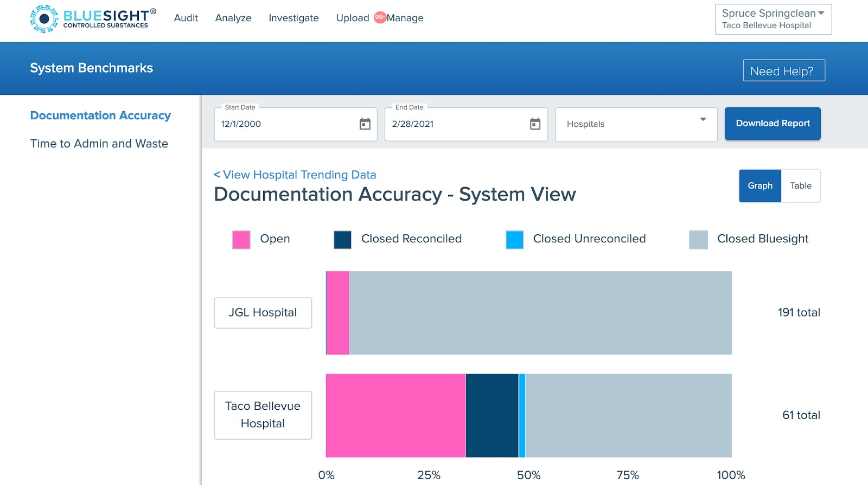This screenshot has height=489, width=868.
Task: Click the End Date field showing 2/28/2021
Action: [466, 124]
